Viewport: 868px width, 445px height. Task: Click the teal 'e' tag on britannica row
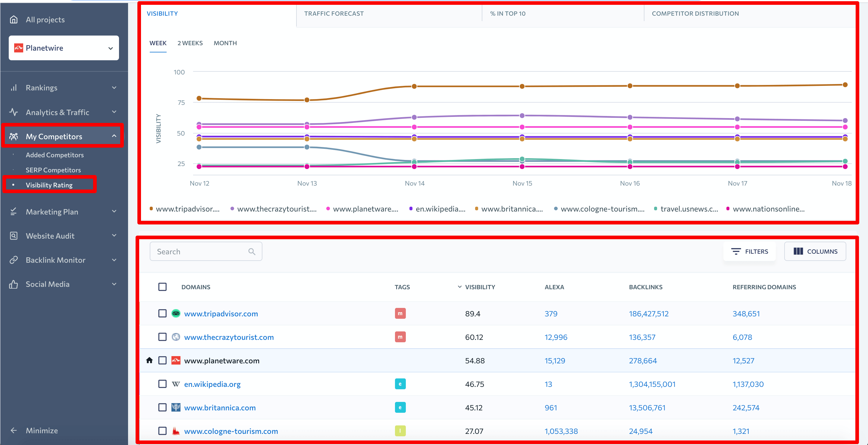pos(400,408)
